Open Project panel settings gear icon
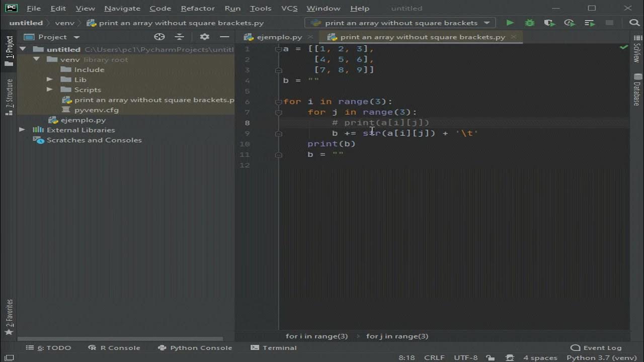644x362 pixels. coord(204,37)
